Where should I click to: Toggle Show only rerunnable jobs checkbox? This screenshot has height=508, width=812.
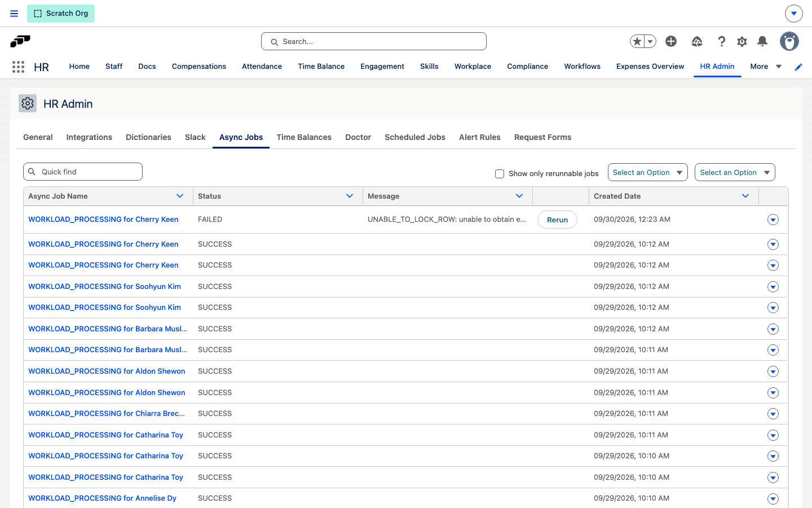[500, 173]
